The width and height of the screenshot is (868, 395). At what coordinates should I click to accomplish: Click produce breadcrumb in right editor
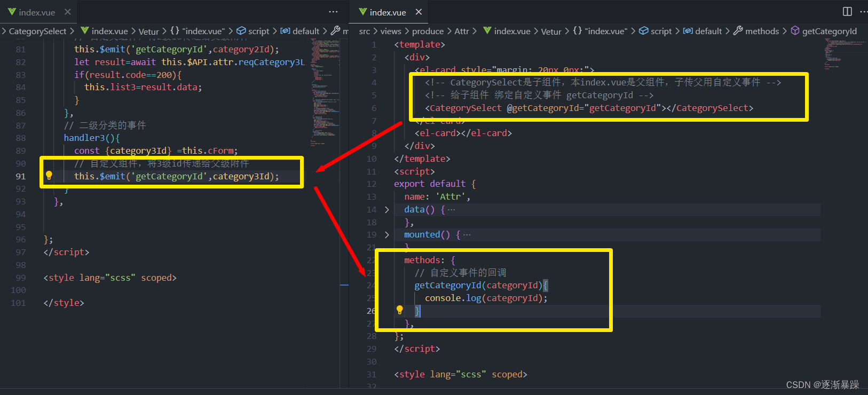(x=428, y=31)
